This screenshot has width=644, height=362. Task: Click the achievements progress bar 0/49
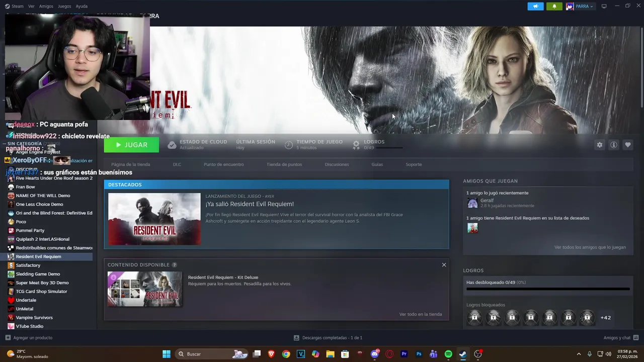(x=548, y=289)
